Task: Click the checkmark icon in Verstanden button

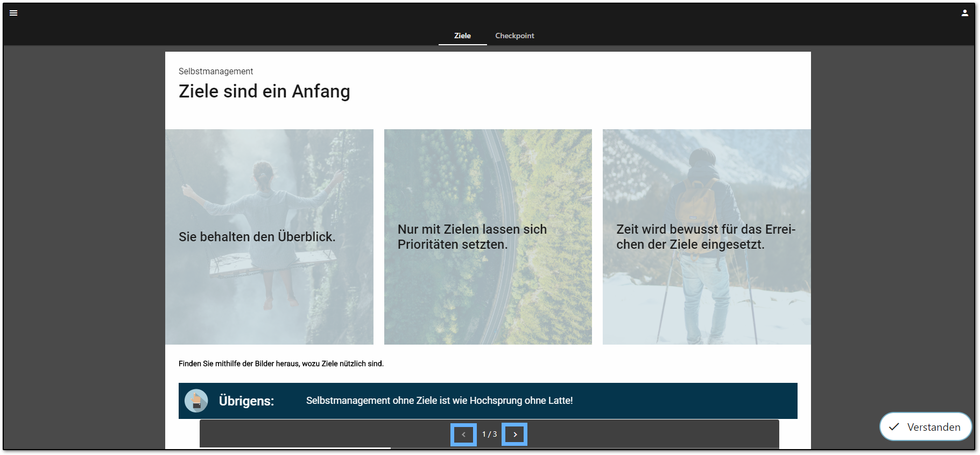Action: 894,427
